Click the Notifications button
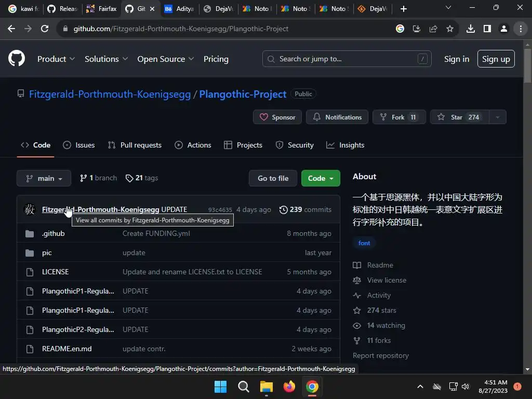 (x=337, y=117)
